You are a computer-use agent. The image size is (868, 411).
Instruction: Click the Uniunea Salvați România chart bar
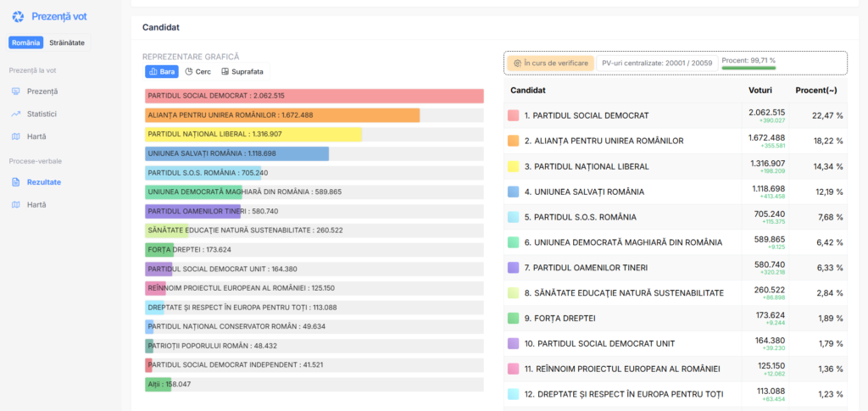pyautogui.click(x=237, y=153)
